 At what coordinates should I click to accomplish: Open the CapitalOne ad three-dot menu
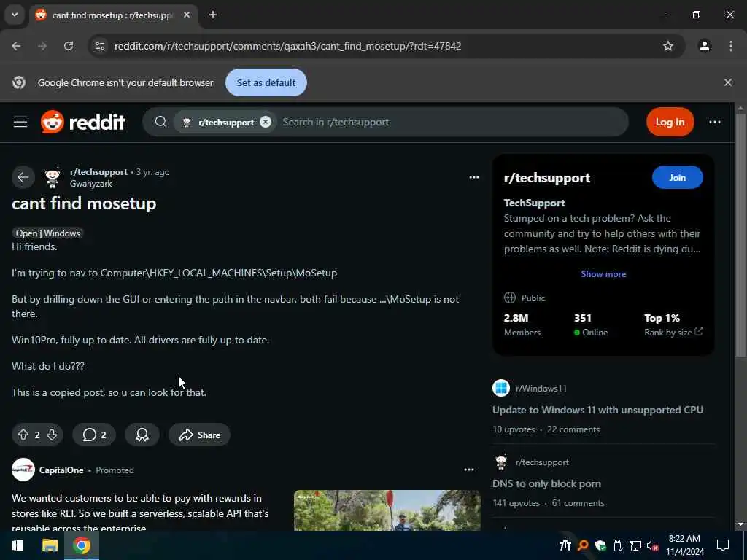[469, 470]
